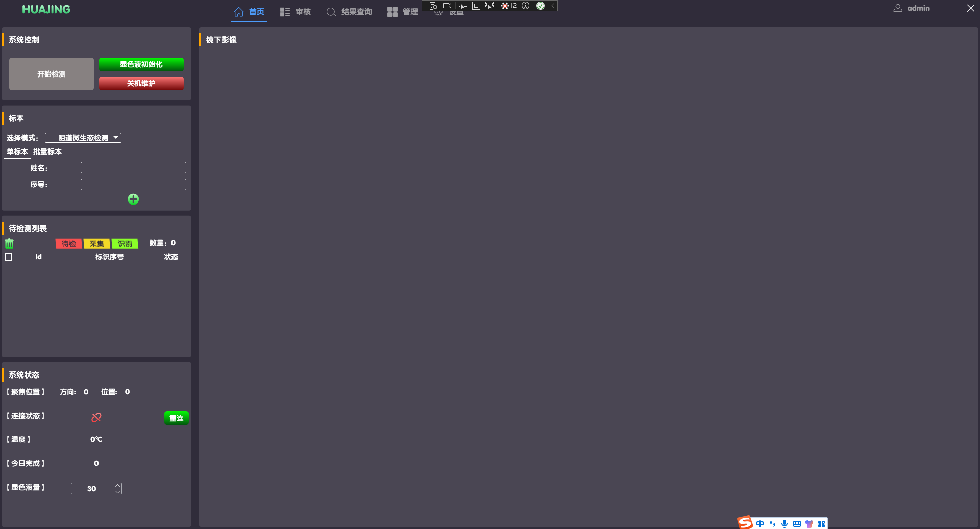The image size is (980, 529).
Task: Click the select element pointer icon
Action: point(463,6)
